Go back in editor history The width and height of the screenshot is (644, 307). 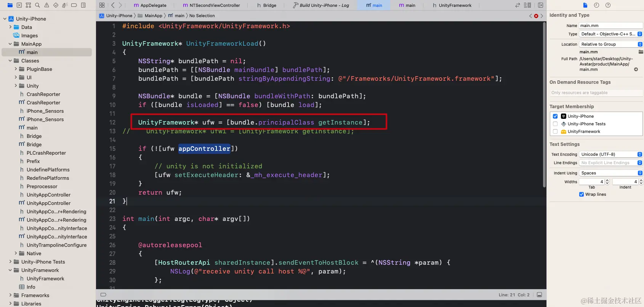113,5
